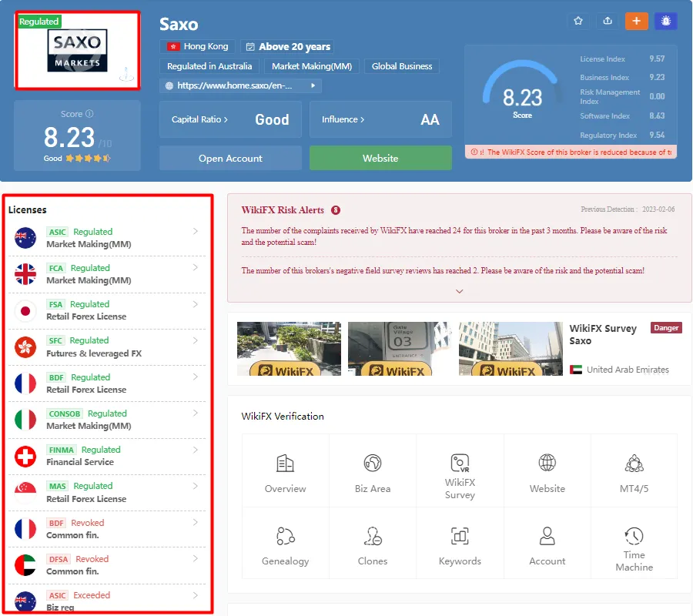
Task: Open the saxo website URL link
Action: [x=234, y=85]
